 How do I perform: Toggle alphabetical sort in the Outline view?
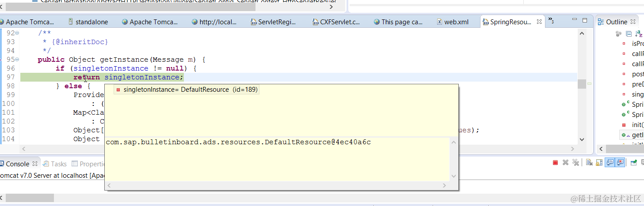[x=639, y=34]
